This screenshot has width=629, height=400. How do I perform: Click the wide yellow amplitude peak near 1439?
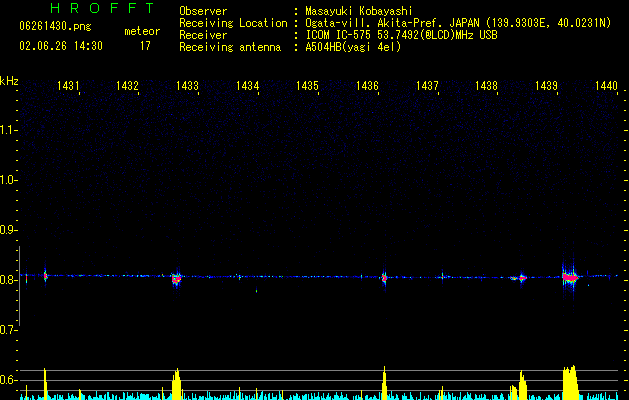(570, 382)
